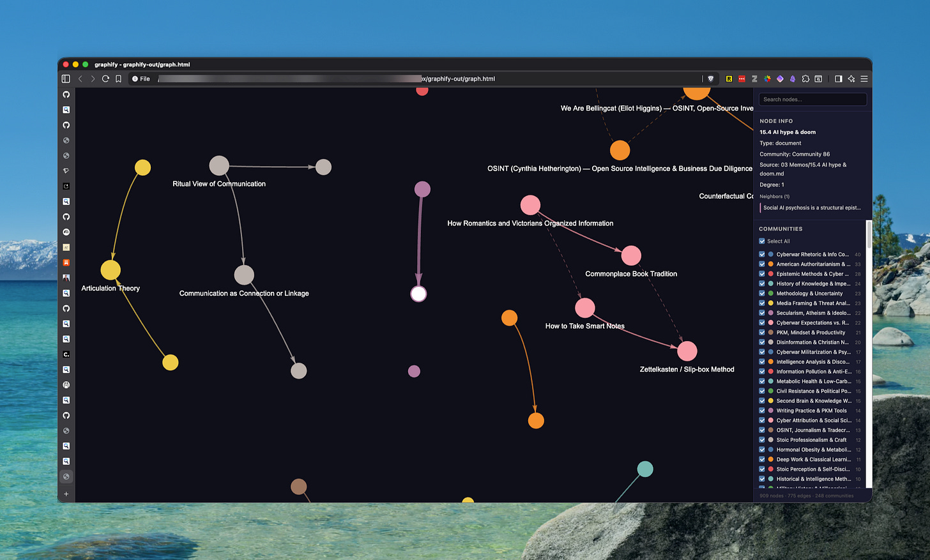This screenshot has width=930, height=560.
Task: Select the How to Take Smart Notes node
Action: click(584, 308)
